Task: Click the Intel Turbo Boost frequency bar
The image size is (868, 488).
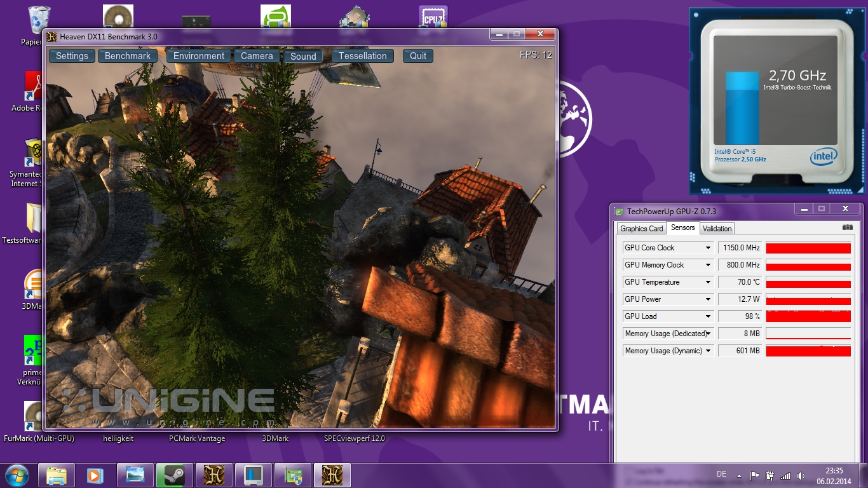Action: (x=742, y=107)
